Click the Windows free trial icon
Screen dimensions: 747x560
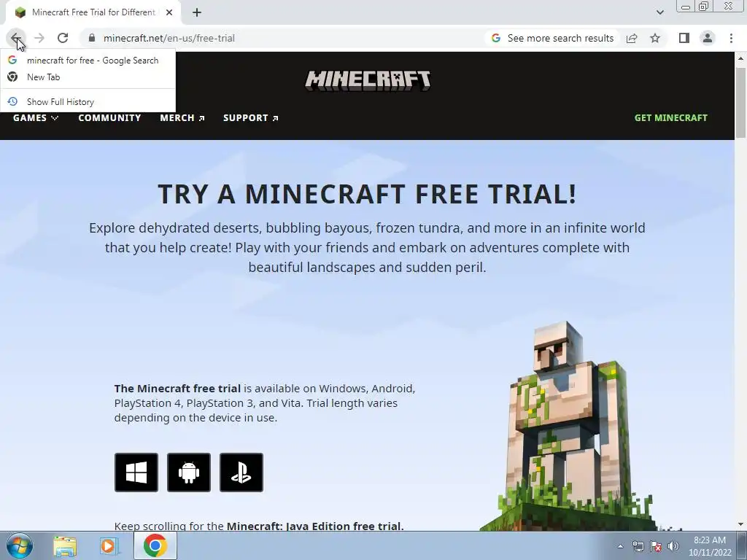pyautogui.click(x=136, y=472)
